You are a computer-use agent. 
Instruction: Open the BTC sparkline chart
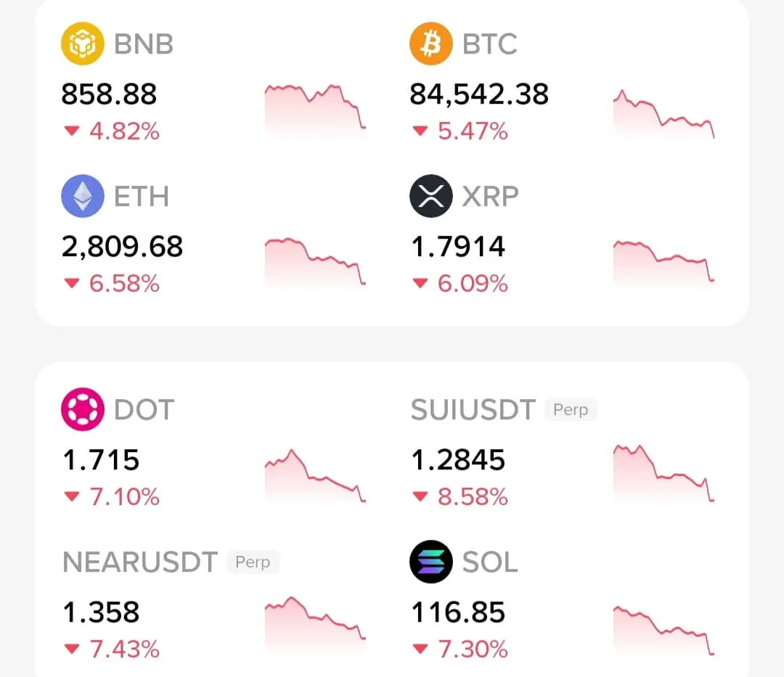pos(663,112)
